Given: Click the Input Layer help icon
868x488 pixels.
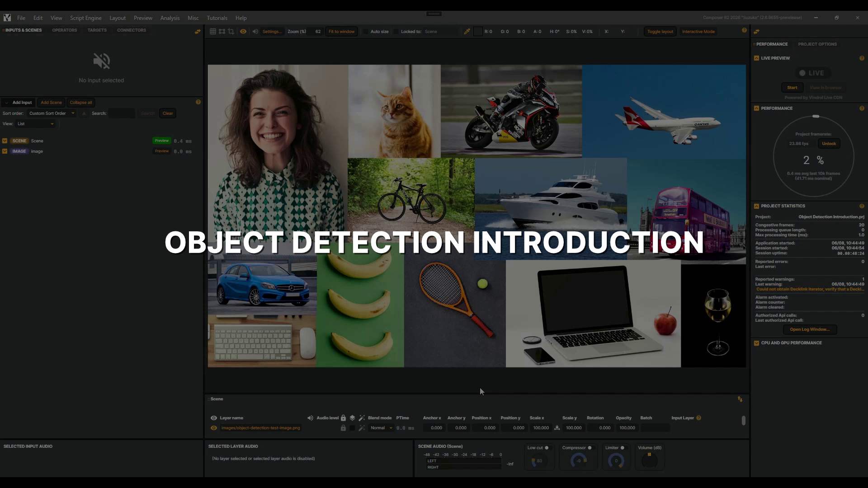Looking at the screenshot, I should click(699, 418).
